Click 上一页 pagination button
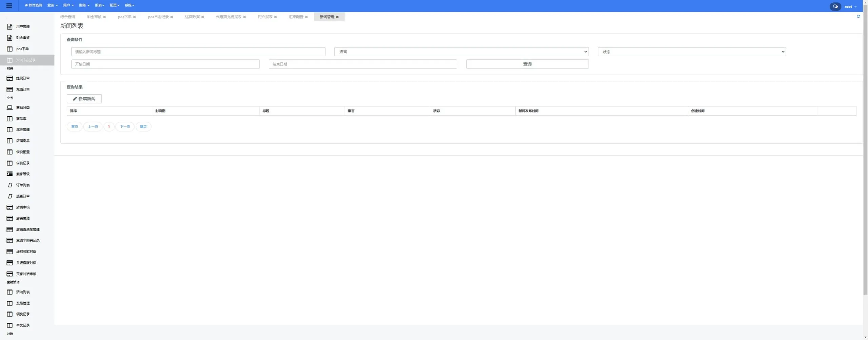The image size is (868, 340). pos(93,126)
